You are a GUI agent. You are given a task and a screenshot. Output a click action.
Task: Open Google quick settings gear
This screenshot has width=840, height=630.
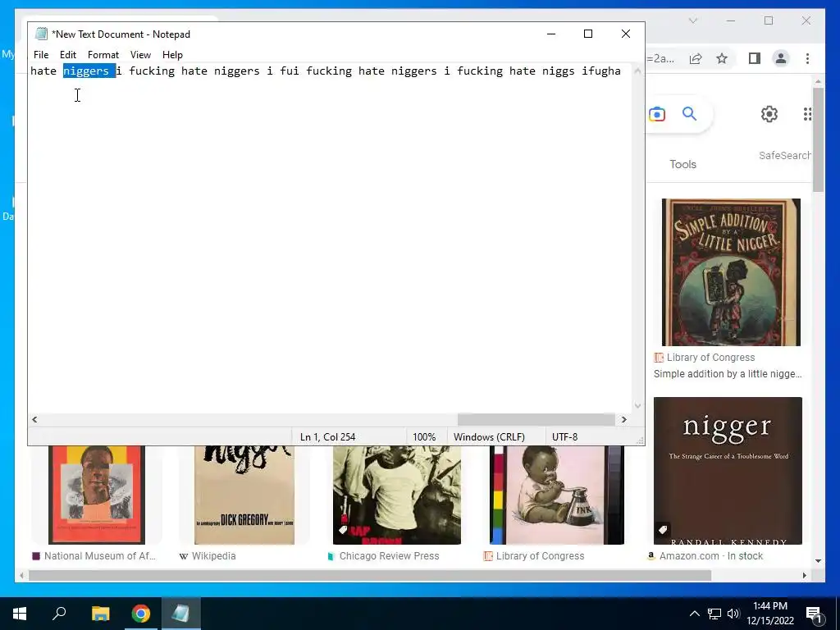click(x=769, y=113)
